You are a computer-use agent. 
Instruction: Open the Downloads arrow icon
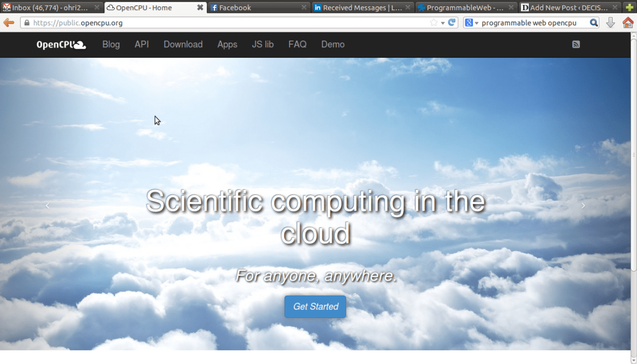pos(610,23)
